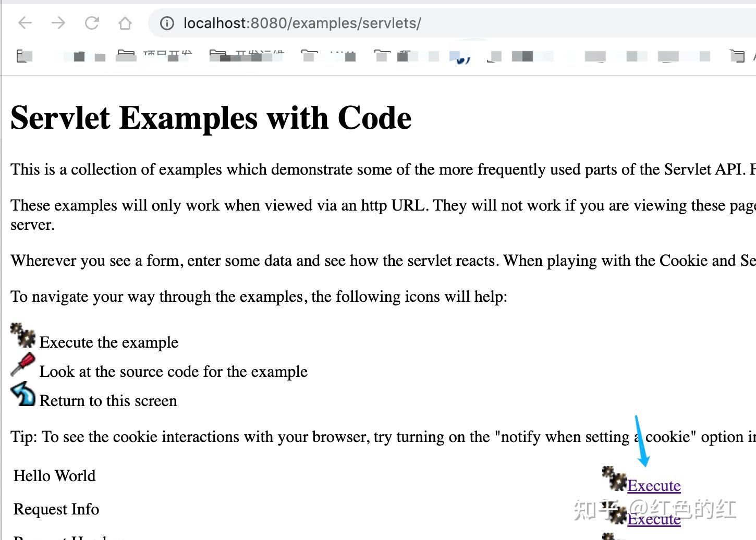Click the 'Execute the example' legend text
The height and width of the screenshot is (540, 756).
(109, 342)
